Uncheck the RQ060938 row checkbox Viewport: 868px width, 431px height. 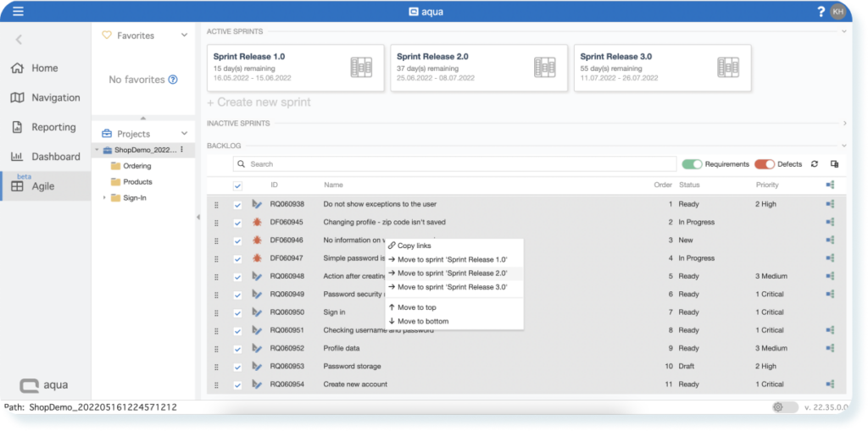click(237, 205)
